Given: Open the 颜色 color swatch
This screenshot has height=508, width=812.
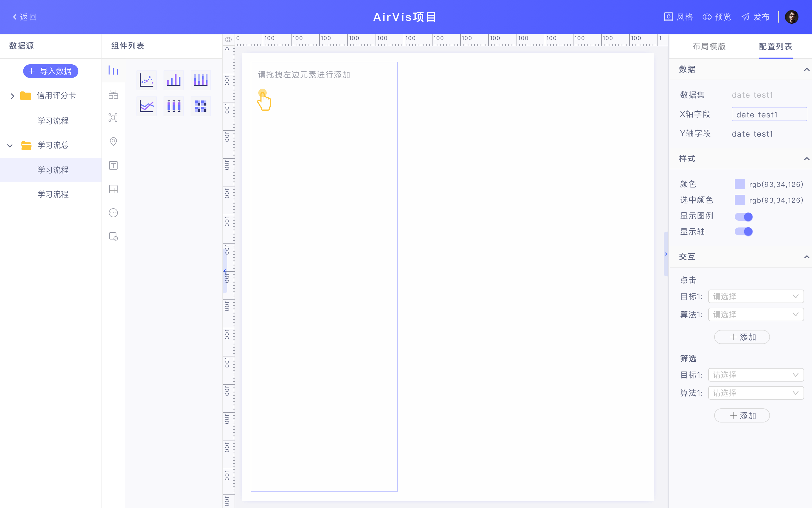Looking at the screenshot, I should (x=740, y=184).
